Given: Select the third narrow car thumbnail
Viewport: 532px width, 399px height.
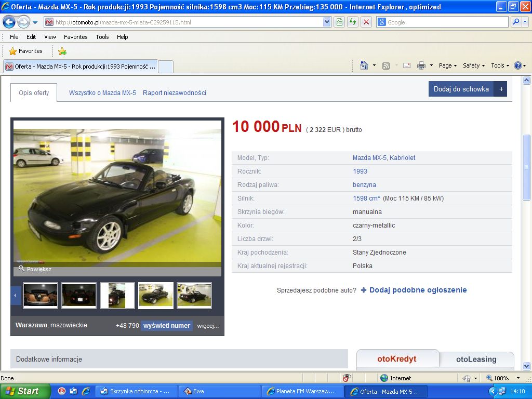Looking at the screenshot, I should point(117,296).
